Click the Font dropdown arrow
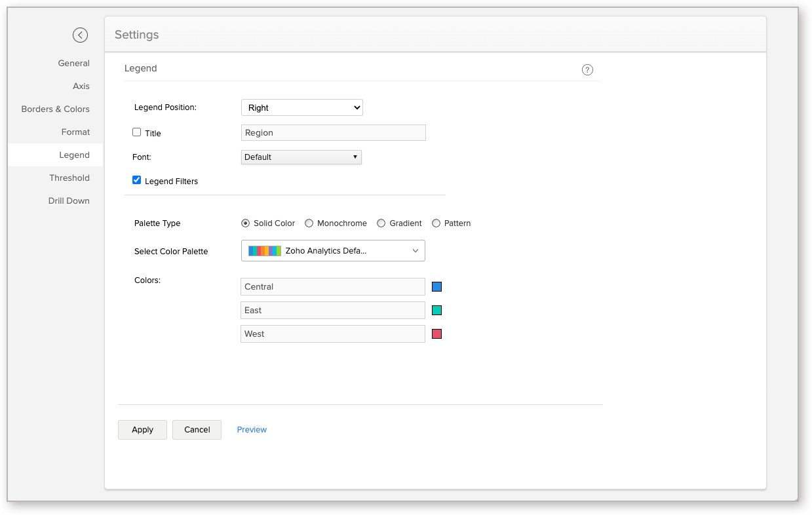 point(356,157)
